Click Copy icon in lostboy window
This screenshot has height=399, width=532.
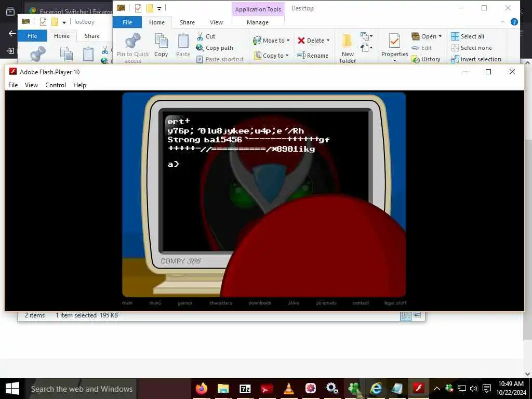(66, 54)
